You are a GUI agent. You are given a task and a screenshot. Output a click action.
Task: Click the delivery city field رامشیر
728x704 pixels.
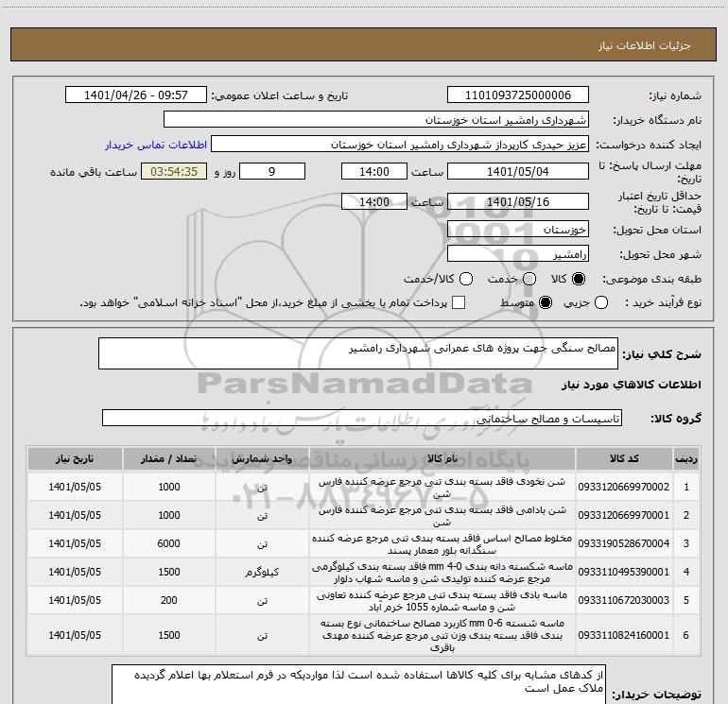(518, 254)
